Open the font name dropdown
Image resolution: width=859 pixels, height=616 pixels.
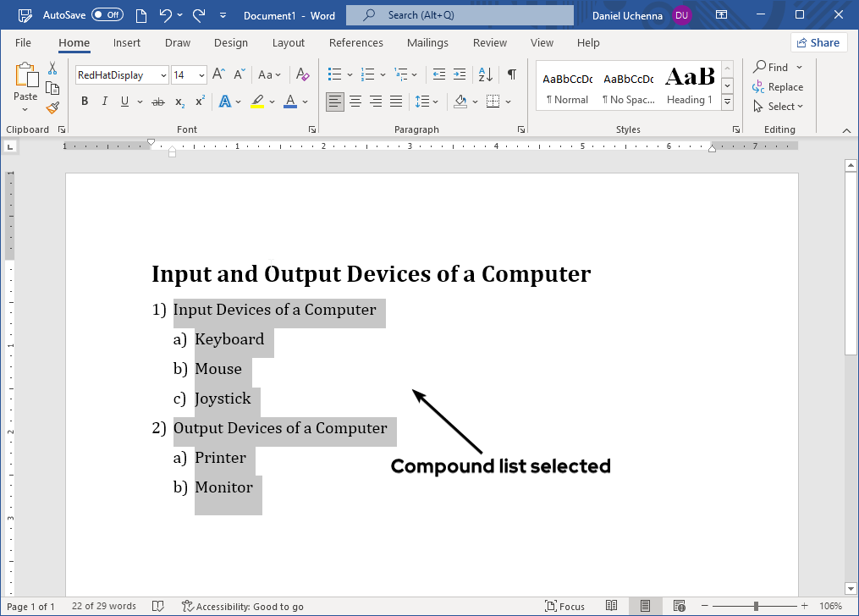point(163,75)
